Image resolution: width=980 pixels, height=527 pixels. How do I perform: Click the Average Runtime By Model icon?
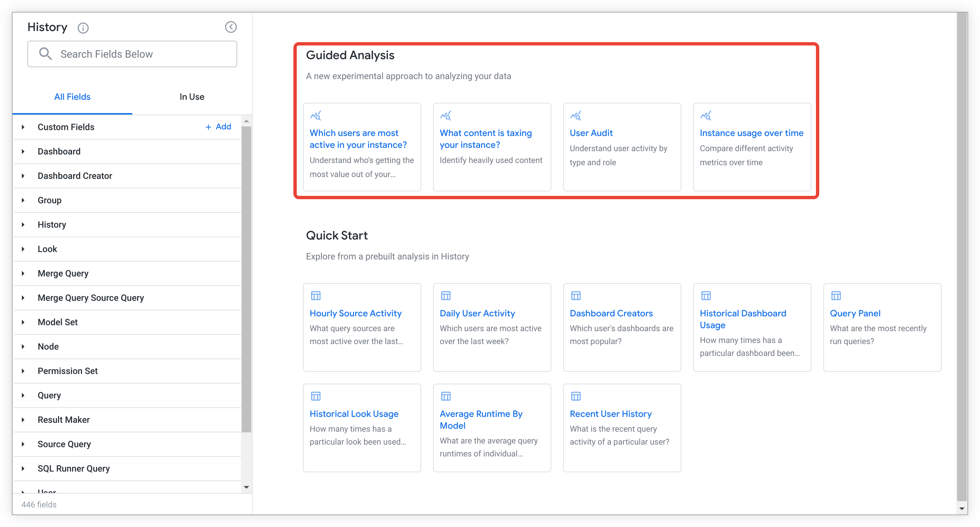click(446, 396)
